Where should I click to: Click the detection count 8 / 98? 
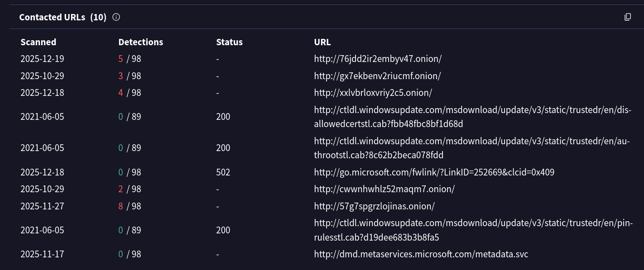click(130, 206)
